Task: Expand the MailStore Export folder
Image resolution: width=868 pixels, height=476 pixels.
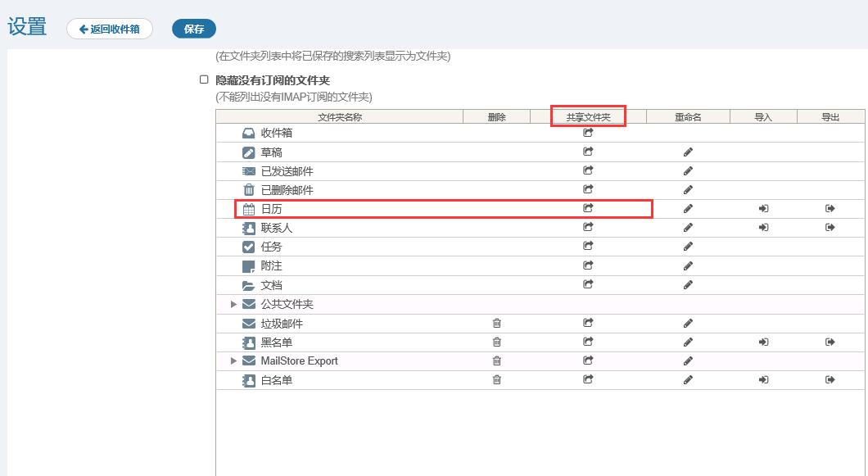Action: coord(233,360)
